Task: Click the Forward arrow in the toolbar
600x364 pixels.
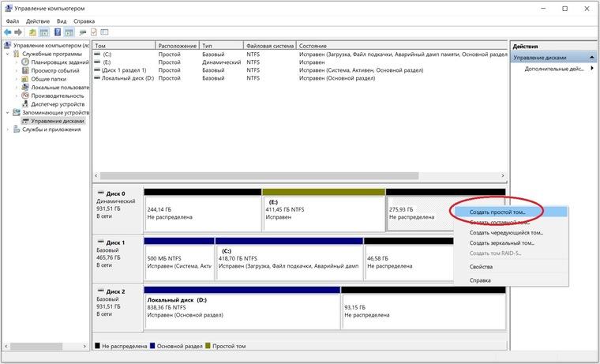Action: coord(18,32)
